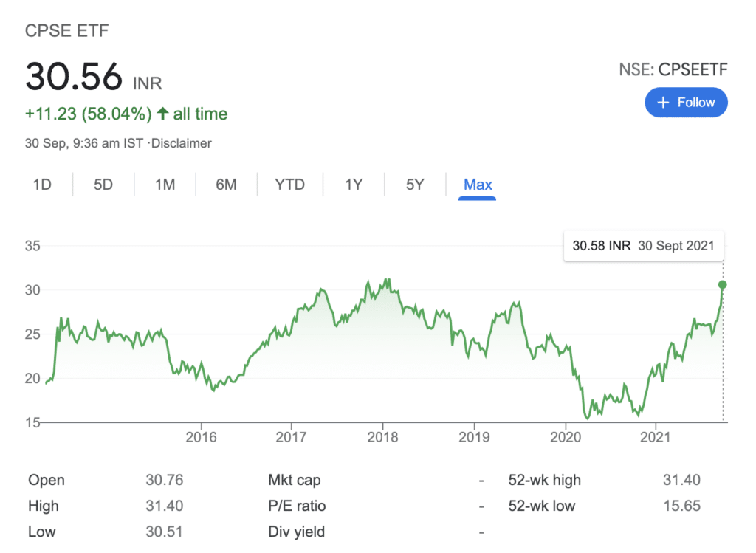The width and height of the screenshot is (756, 553).
Task: Click the 52-wk high label
Action: pos(544,480)
